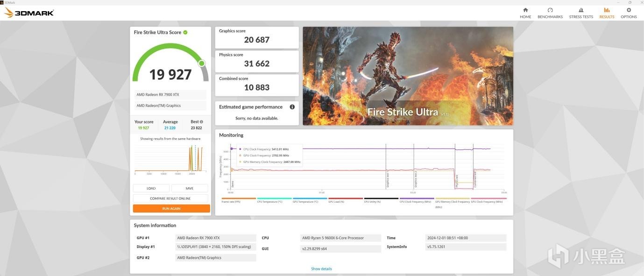Click Physics test marker in chart
The height and width of the screenshot is (276, 644).
pos(457,181)
